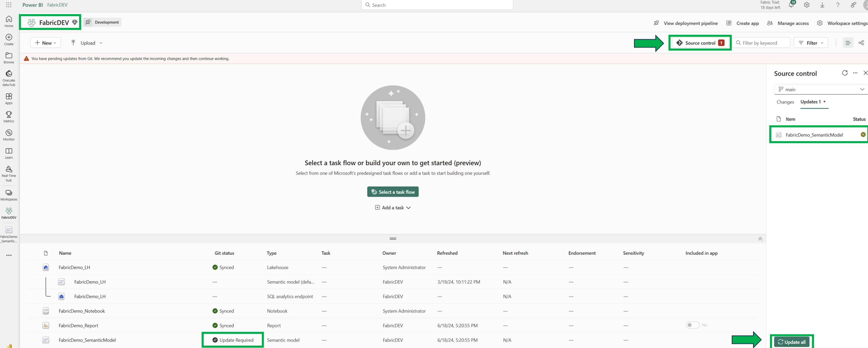868x348 pixels.
Task: Sort by Refreshed column header
Action: pos(447,253)
